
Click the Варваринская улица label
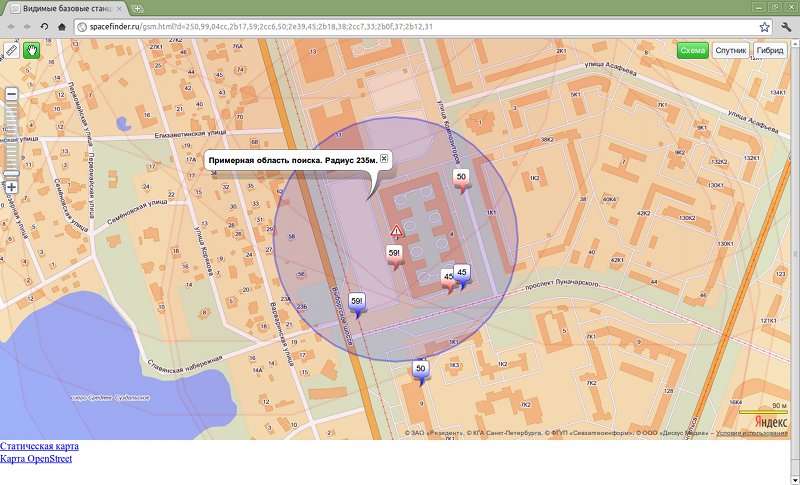pos(281,334)
